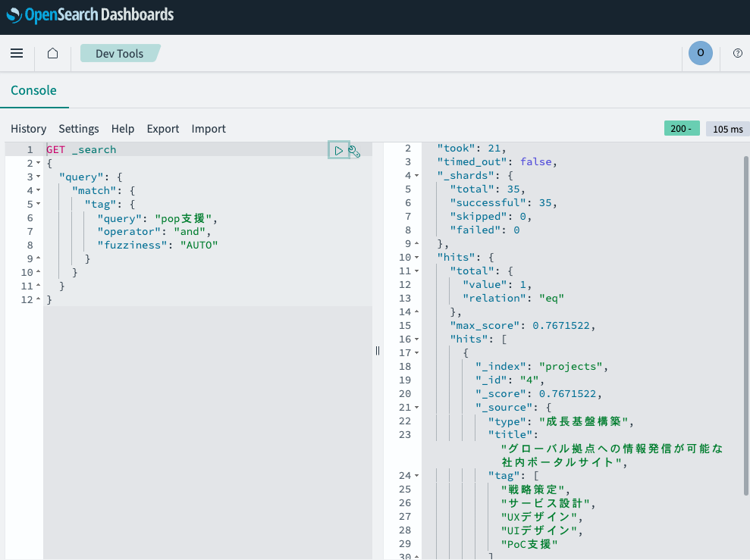This screenshot has width=750, height=560.
Task: Open the help question mark icon
Action: coord(738,53)
